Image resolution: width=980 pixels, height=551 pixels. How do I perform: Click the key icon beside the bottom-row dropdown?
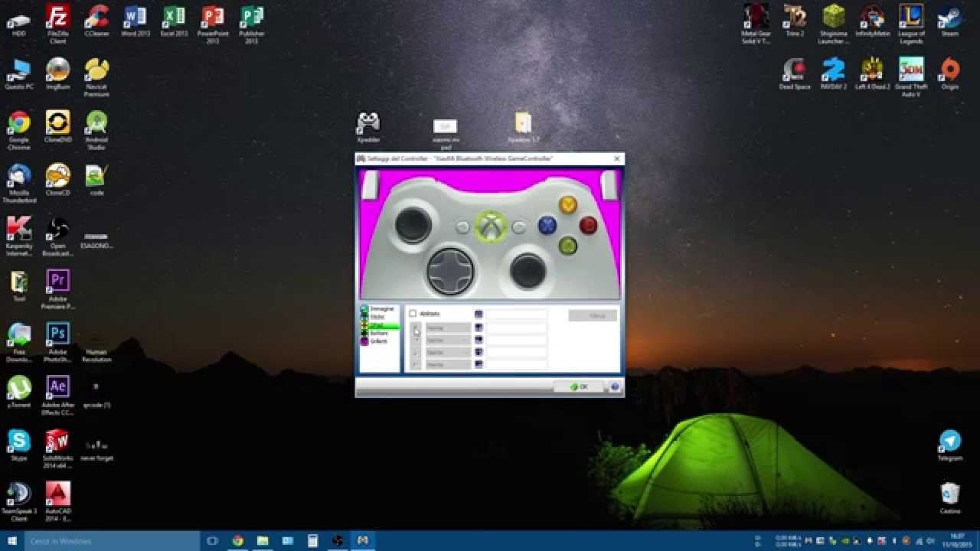[x=479, y=364]
